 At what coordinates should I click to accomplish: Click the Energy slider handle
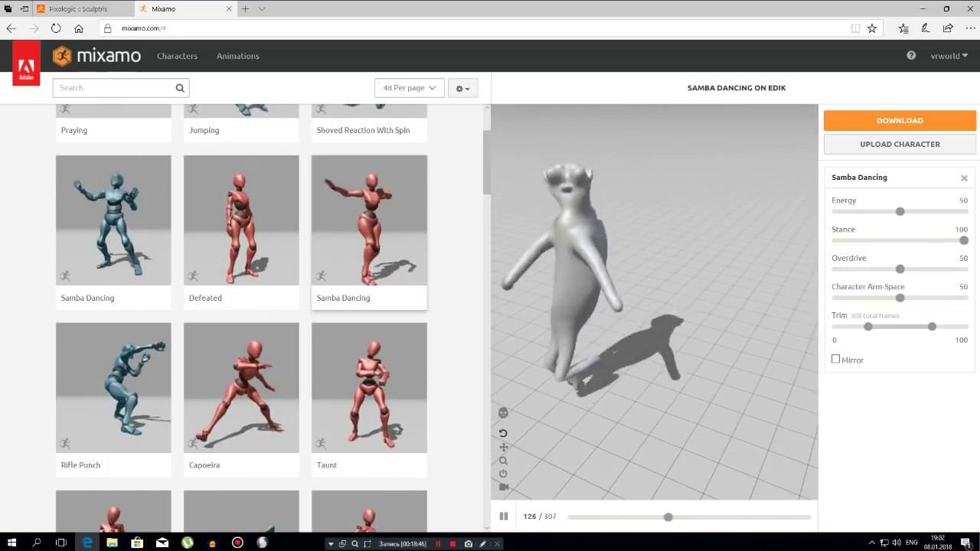tap(900, 211)
